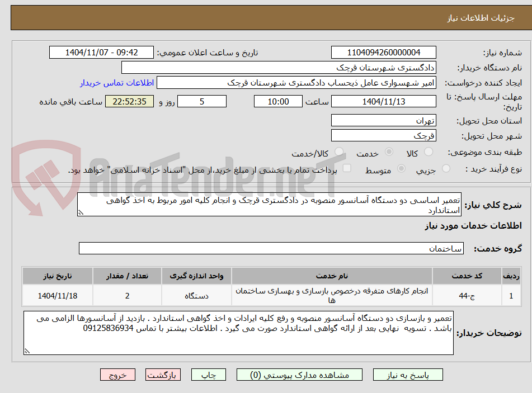Choose the جزیی purchase type radio
The height and width of the screenshot is (393, 532).
click(446, 168)
